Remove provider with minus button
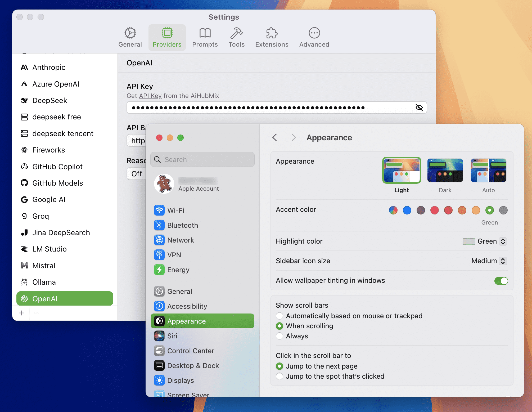The width and height of the screenshot is (532, 412). (37, 313)
